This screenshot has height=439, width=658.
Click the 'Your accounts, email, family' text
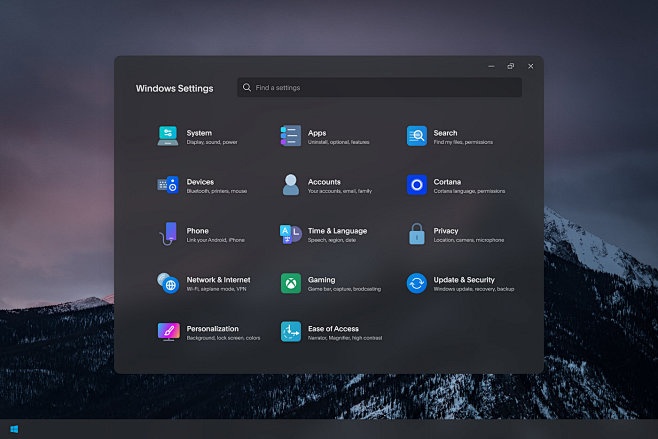click(x=340, y=191)
